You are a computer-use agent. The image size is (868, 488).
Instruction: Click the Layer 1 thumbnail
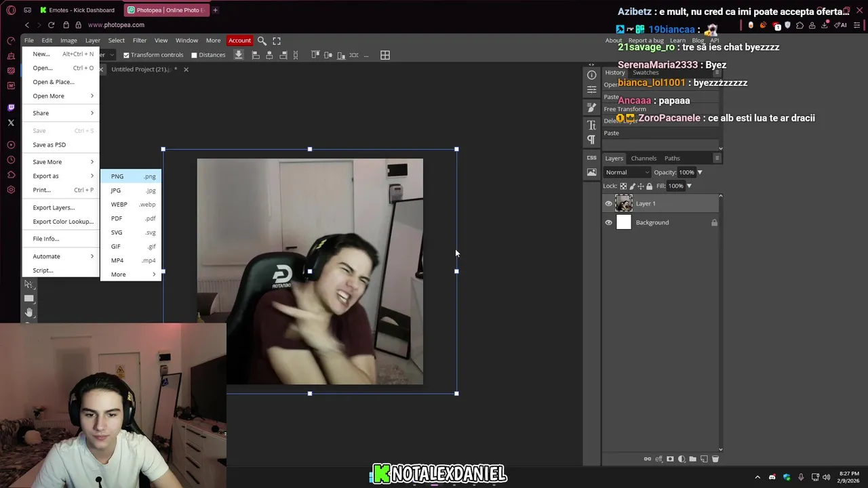(x=623, y=203)
